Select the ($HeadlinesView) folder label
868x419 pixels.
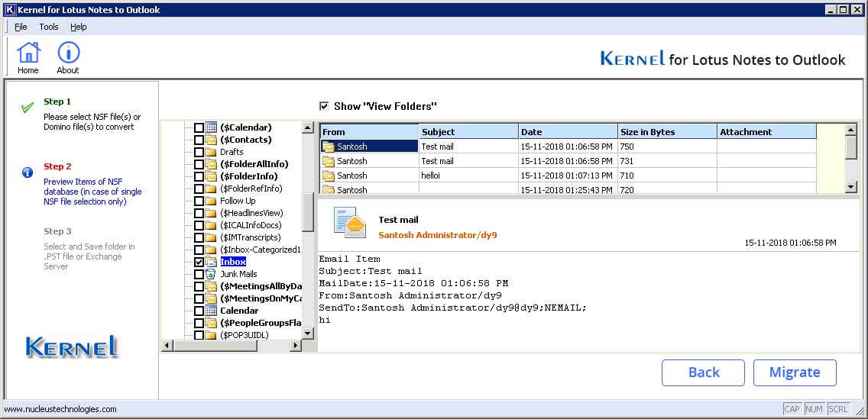click(x=252, y=213)
